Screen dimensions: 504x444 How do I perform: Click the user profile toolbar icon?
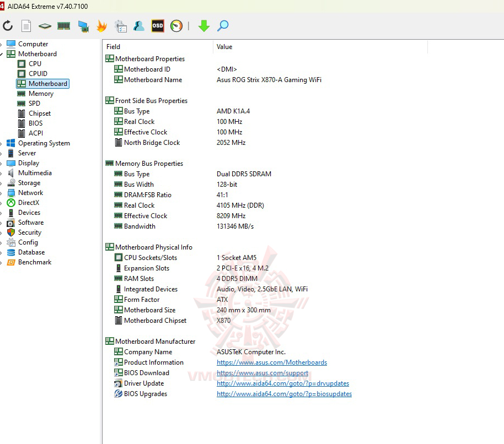[x=139, y=26]
